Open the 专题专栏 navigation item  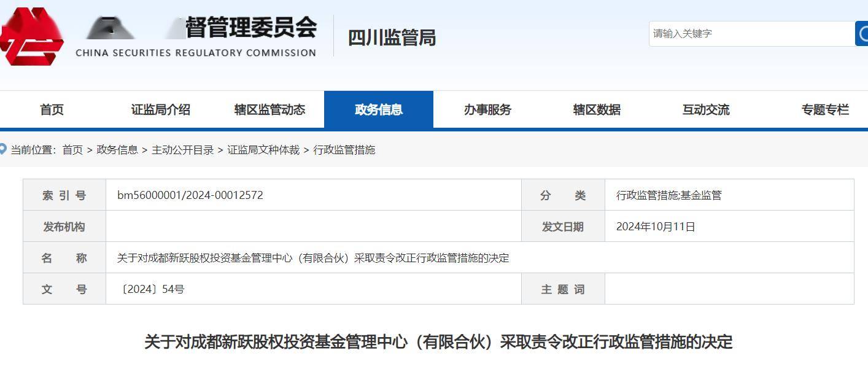click(x=825, y=109)
